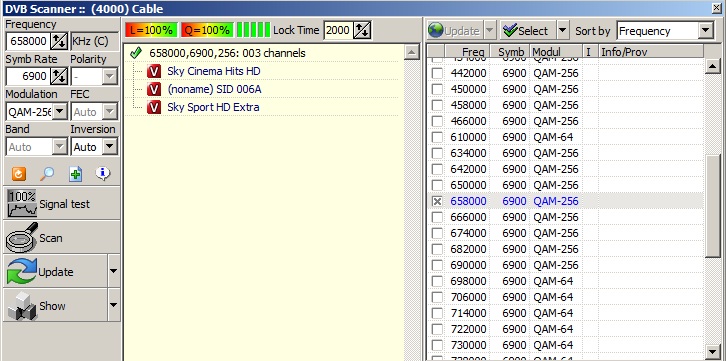Open dropdown arrow beside globe Update button
This screenshot has height=361, width=726.
(x=489, y=31)
